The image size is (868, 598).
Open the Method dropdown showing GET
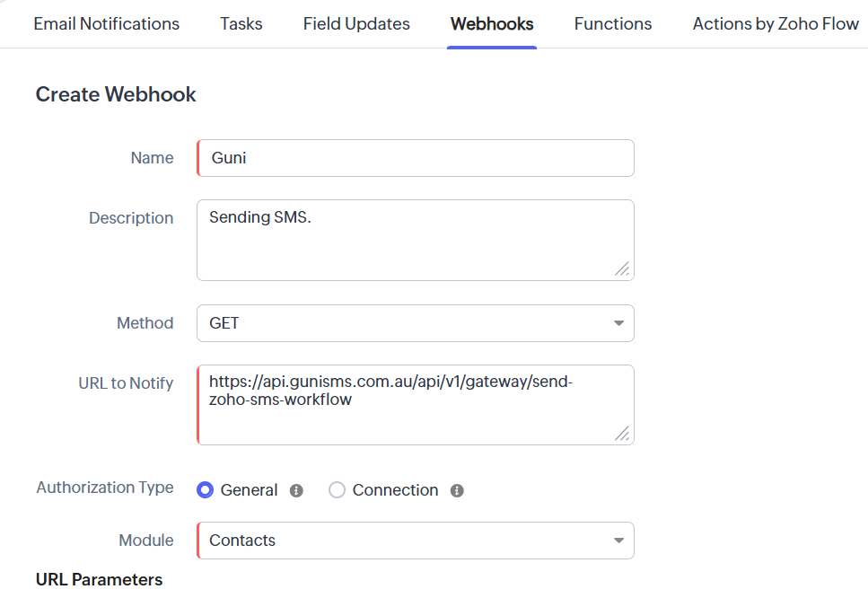tap(416, 323)
